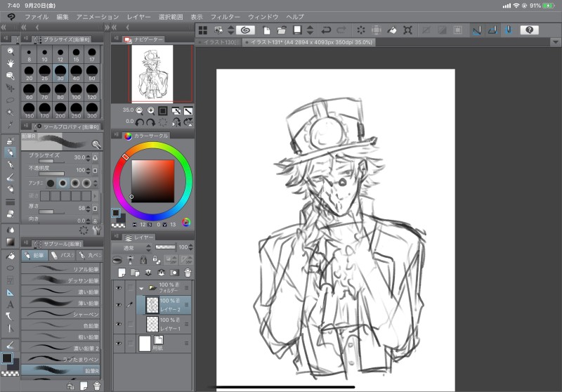Create new layer folder icon
Viewport: 562px width, 392px height.
(x=135, y=273)
